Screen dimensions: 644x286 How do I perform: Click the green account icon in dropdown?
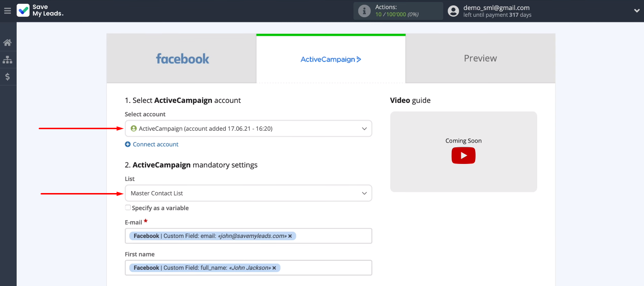pyautogui.click(x=134, y=129)
